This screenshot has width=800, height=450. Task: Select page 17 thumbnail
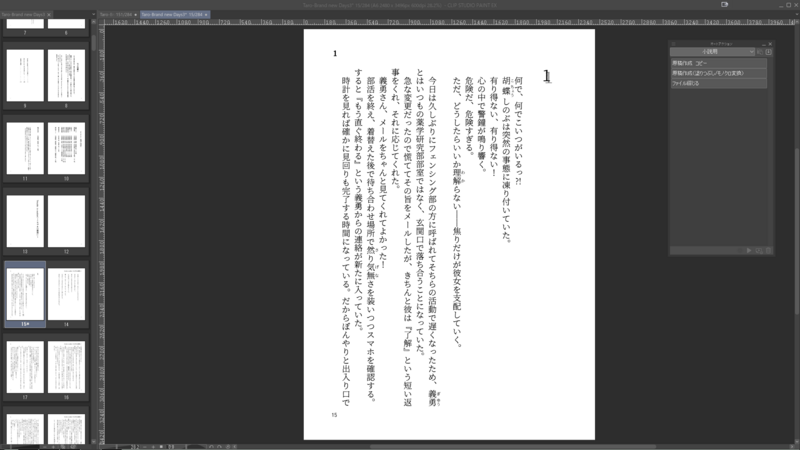pos(25,367)
